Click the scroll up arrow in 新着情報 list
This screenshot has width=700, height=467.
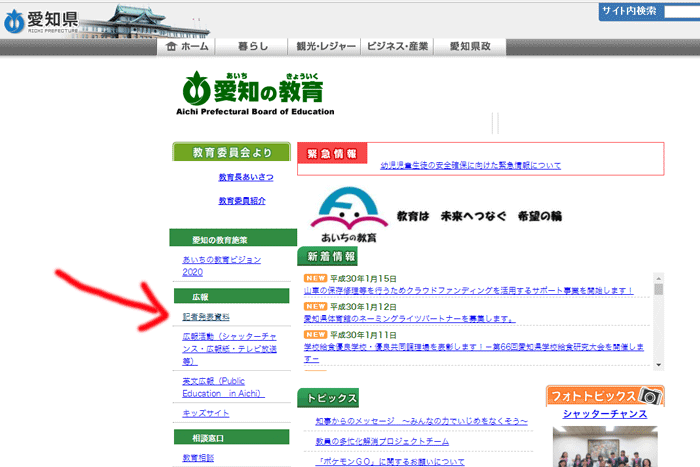[x=658, y=277]
